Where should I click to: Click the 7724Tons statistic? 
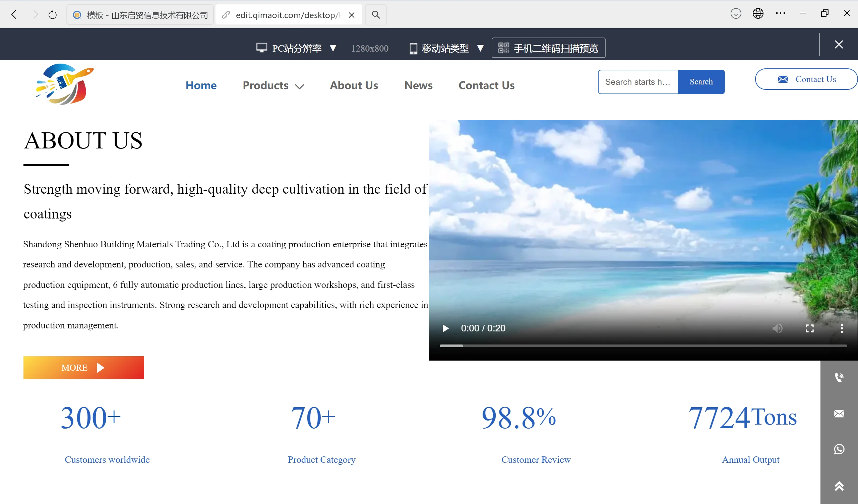(742, 418)
